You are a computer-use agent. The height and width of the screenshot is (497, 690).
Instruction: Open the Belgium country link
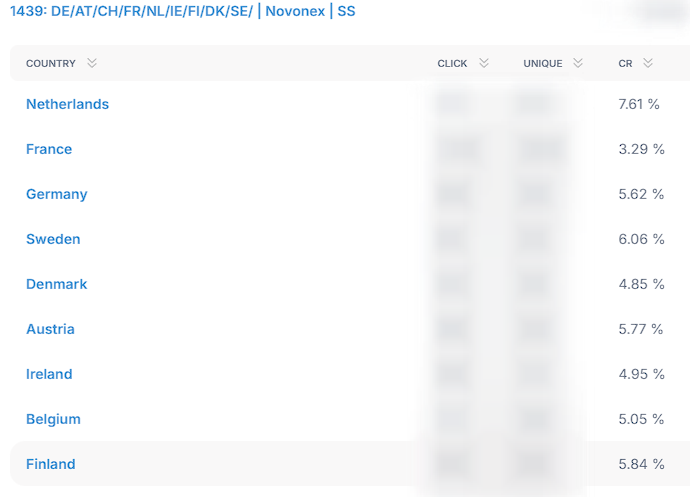click(x=53, y=419)
